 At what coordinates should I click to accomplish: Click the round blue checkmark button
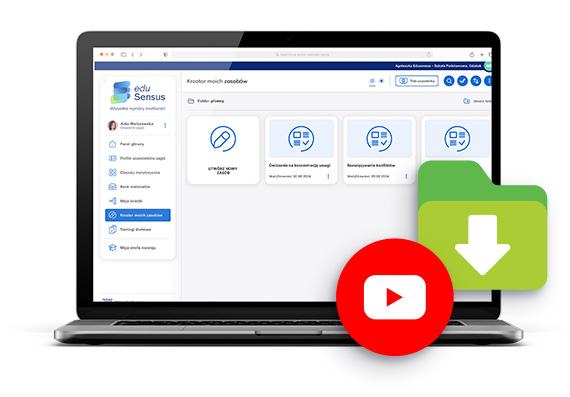point(462,81)
